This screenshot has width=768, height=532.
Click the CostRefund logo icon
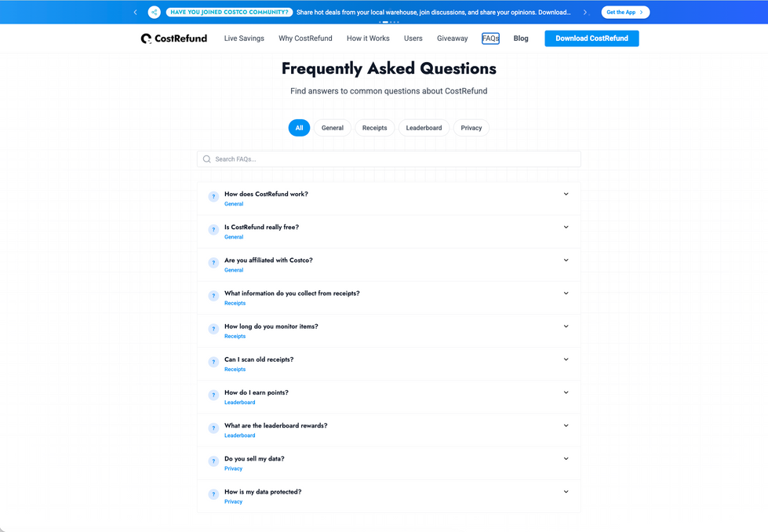tap(146, 38)
